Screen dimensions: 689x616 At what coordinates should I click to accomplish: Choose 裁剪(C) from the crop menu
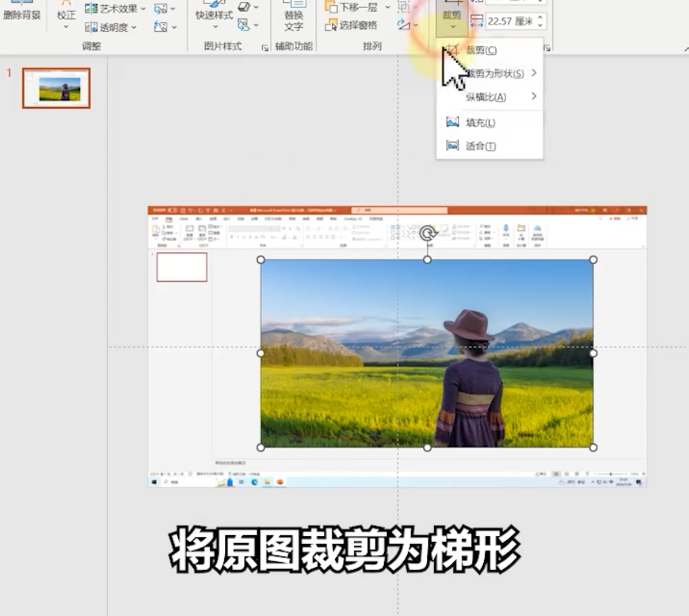(490, 50)
